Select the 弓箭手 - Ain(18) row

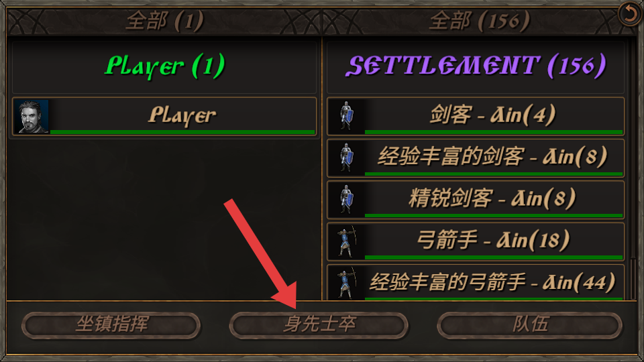pos(476,242)
